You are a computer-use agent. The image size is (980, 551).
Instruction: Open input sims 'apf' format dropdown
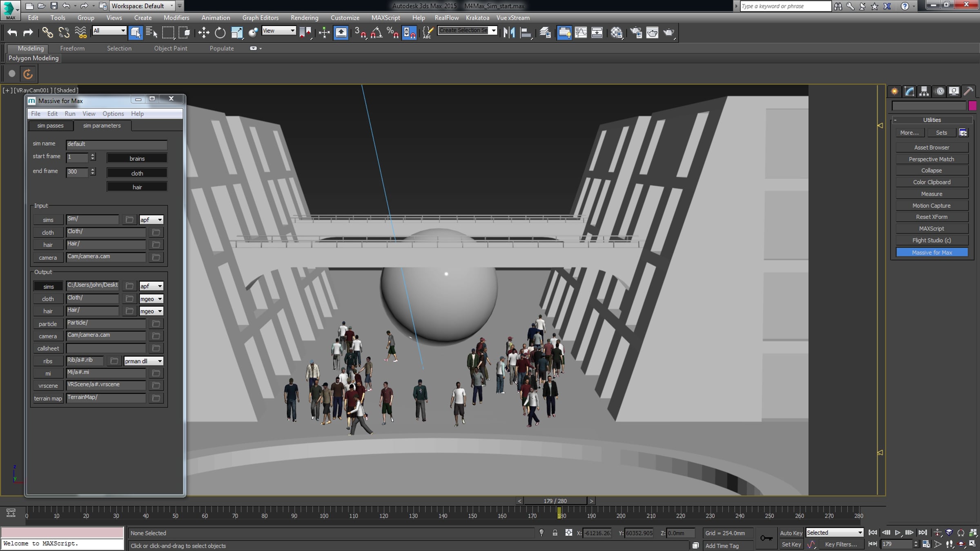pos(151,220)
